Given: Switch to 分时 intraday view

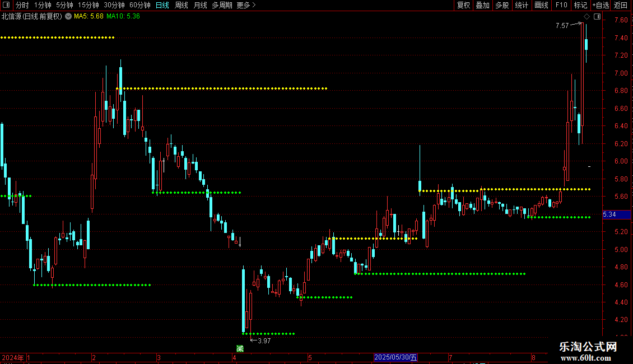Looking at the screenshot, I should coord(22,5).
